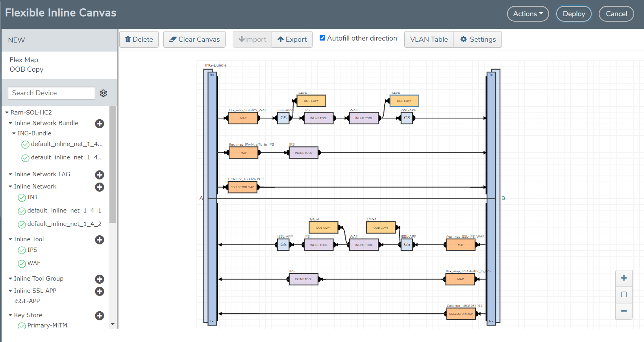Add a new Inline Network LAG
This screenshot has height=342, width=644.
tap(100, 175)
